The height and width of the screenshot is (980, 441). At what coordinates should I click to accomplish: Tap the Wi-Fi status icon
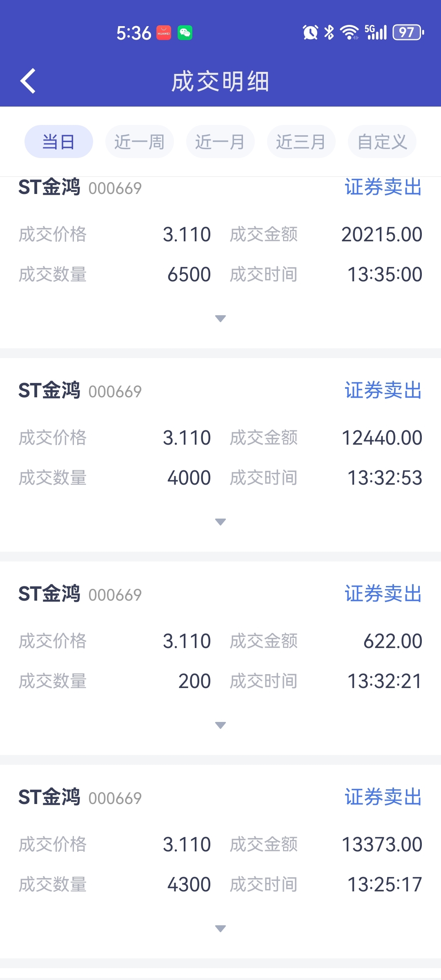click(x=350, y=32)
